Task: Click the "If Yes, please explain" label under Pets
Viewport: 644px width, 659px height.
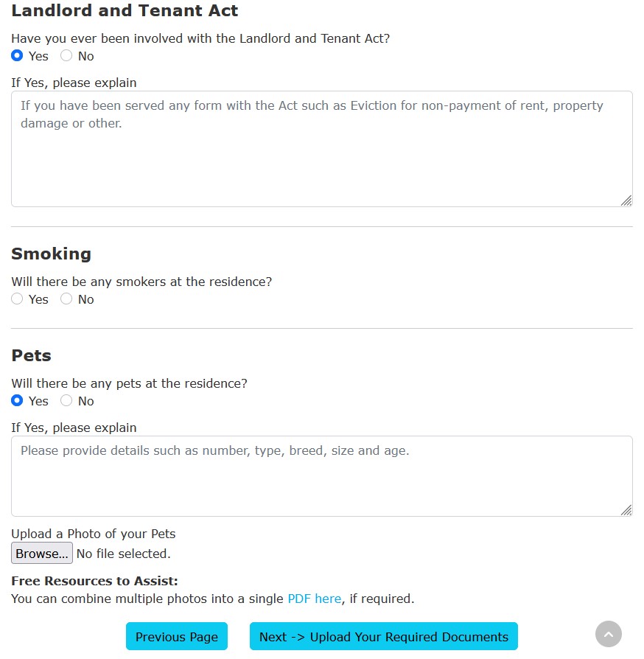Action: tap(74, 428)
